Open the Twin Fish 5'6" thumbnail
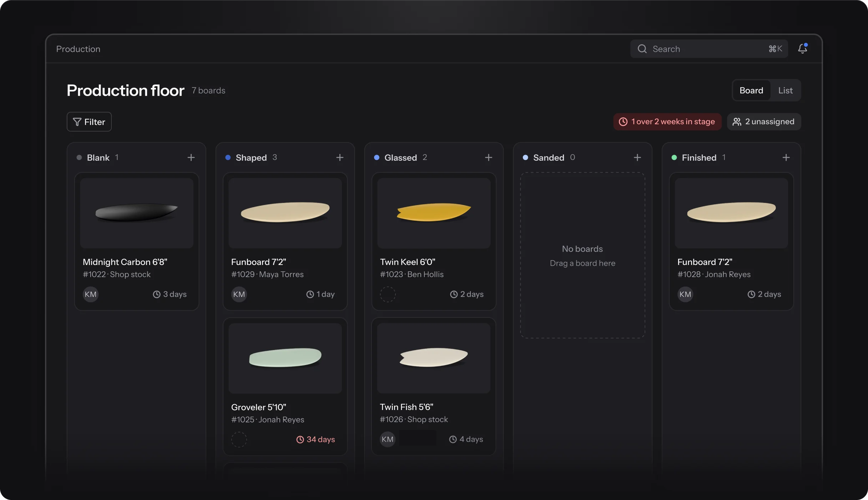Image resolution: width=868 pixels, height=500 pixels. tap(434, 358)
